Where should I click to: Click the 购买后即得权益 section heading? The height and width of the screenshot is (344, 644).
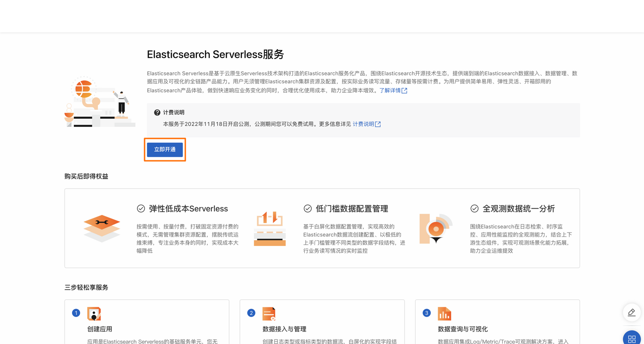coord(86,176)
